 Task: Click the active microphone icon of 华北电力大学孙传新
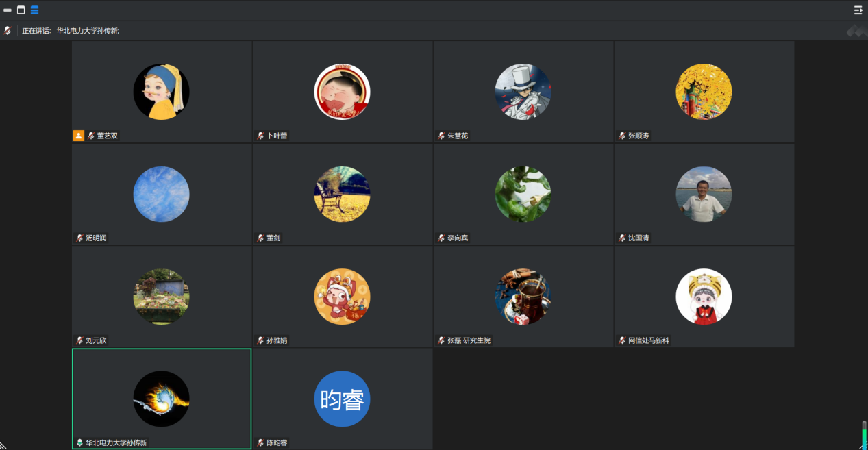point(79,442)
